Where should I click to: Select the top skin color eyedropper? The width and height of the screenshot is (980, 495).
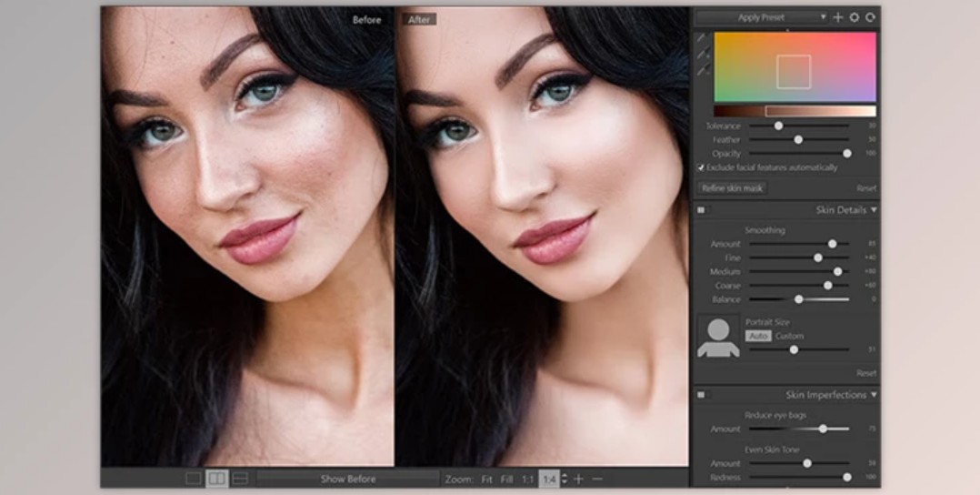pos(702,38)
